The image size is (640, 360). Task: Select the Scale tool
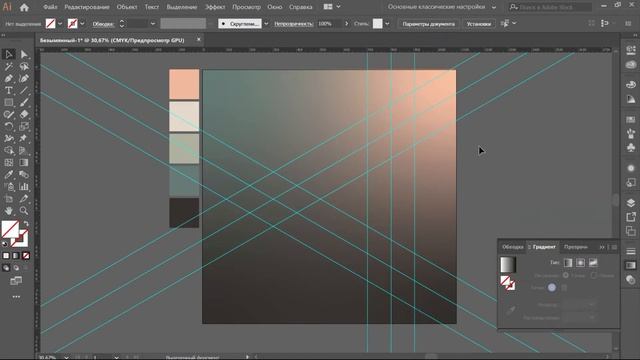(24, 127)
